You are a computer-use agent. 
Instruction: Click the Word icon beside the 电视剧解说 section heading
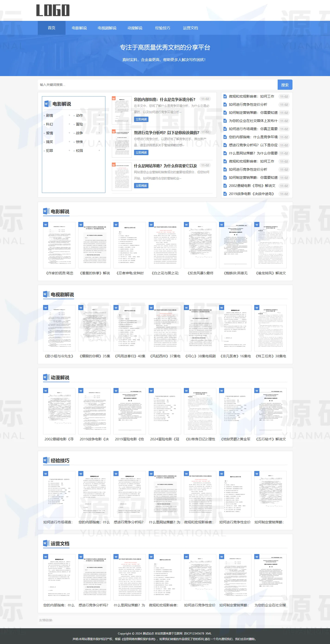(46, 294)
